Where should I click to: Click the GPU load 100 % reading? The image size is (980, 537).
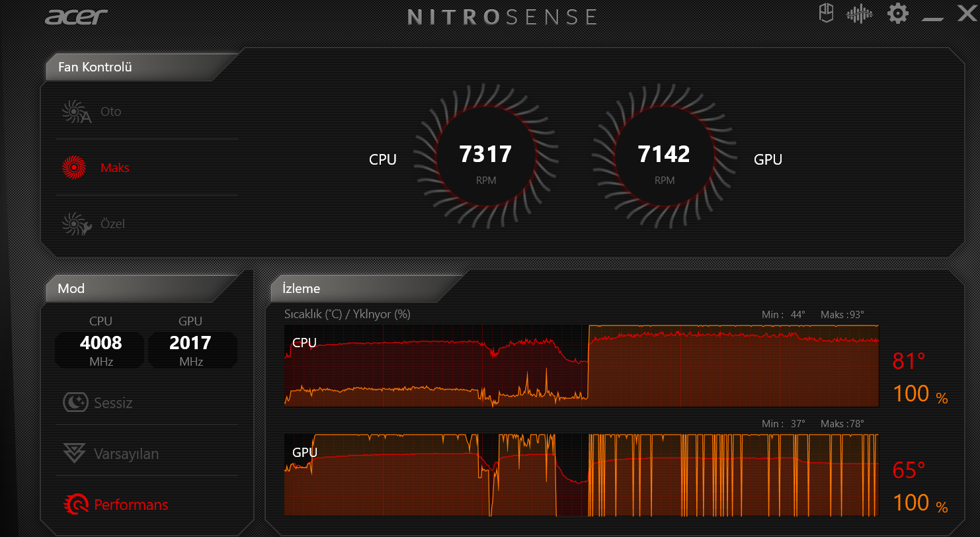[920, 503]
